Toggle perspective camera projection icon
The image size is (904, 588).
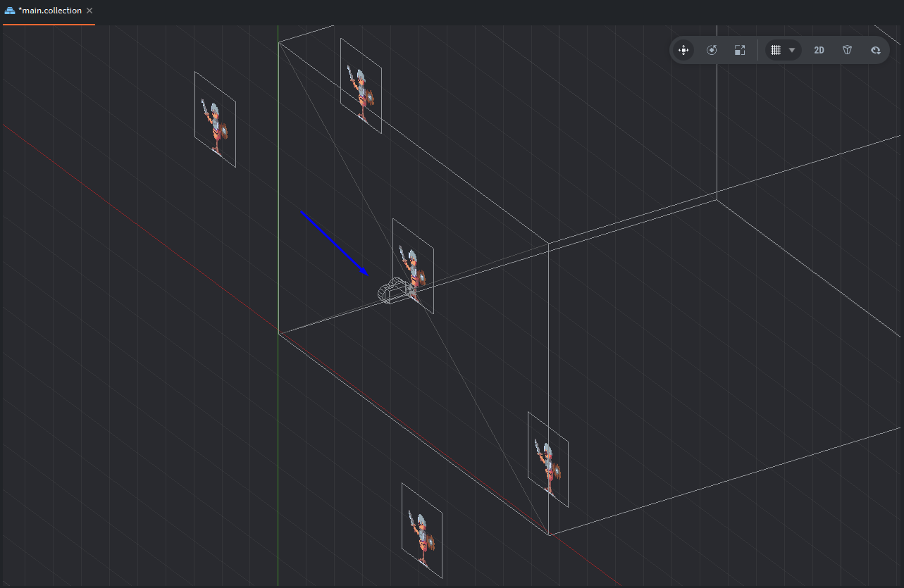(x=848, y=50)
